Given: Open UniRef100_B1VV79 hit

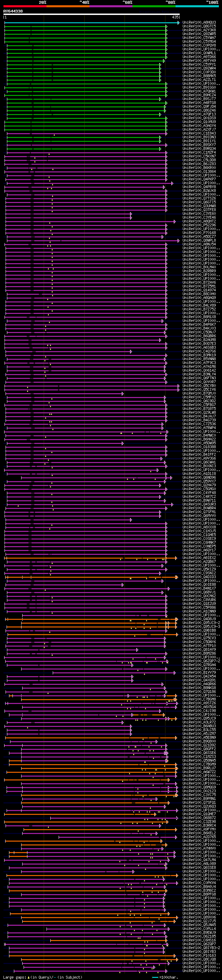Looking at the screenshot, I should (x=199, y=673).
